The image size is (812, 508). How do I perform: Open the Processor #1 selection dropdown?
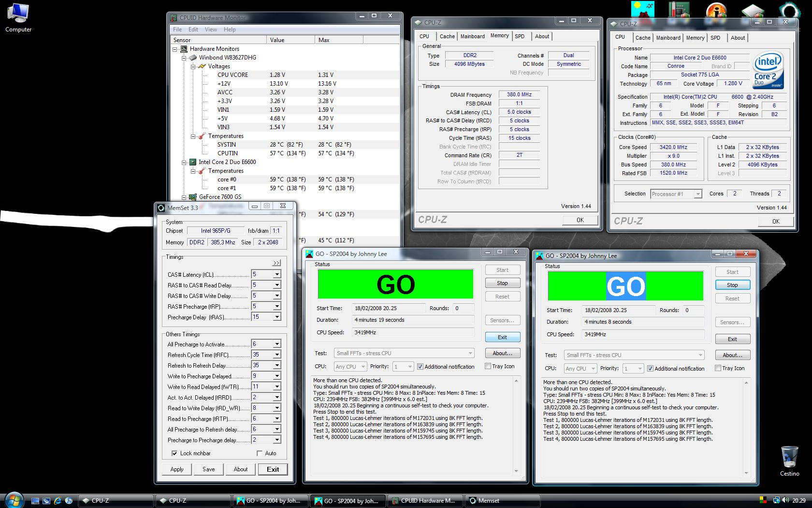coord(697,194)
